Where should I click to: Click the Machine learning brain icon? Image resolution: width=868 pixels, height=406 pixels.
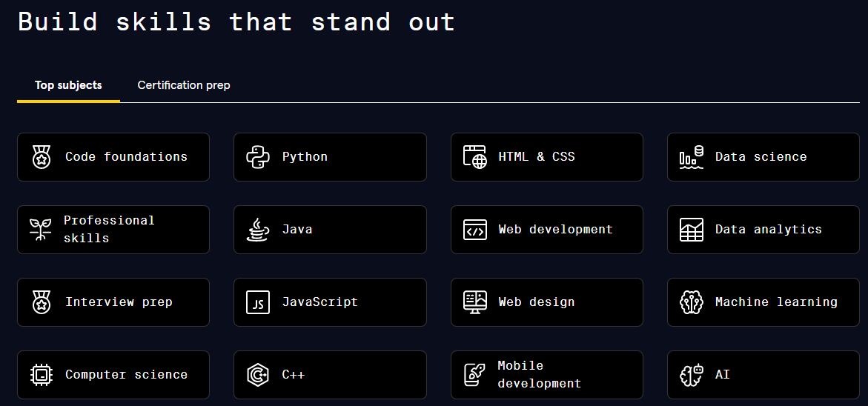click(x=692, y=302)
